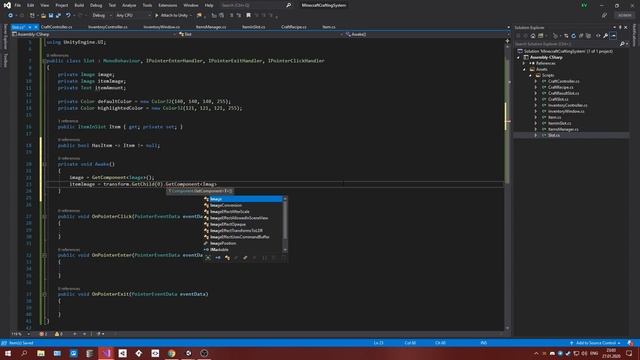Open the Awake member navigation dropdown
The width and height of the screenshot is (640, 360).
pos(424,34)
